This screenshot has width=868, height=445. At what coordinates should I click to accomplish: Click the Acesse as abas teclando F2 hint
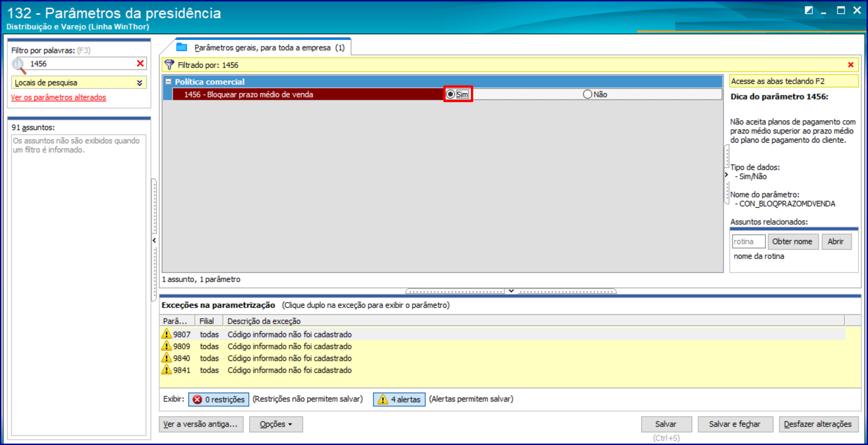(794, 81)
